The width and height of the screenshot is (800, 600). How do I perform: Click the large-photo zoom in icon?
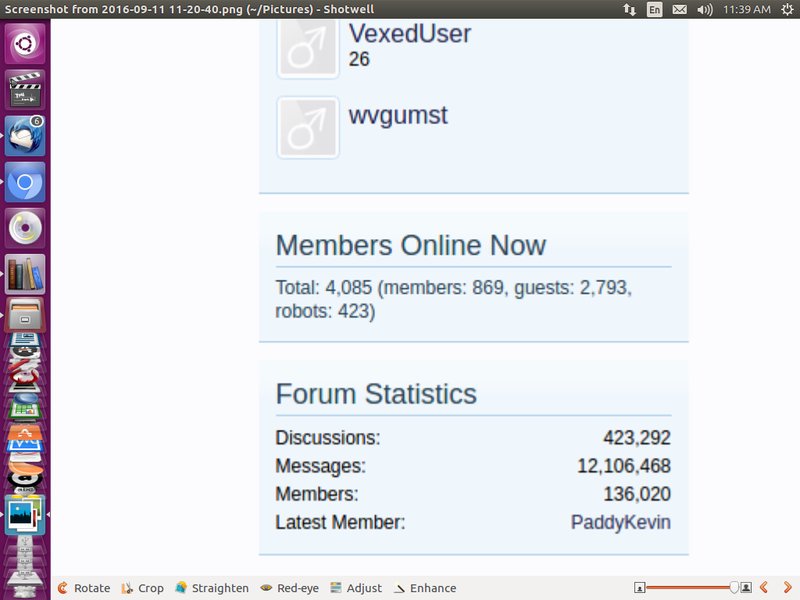coord(746,588)
